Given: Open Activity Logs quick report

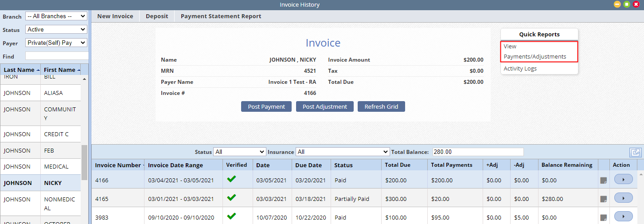Looking at the screenshot, I should click(520, 69).
